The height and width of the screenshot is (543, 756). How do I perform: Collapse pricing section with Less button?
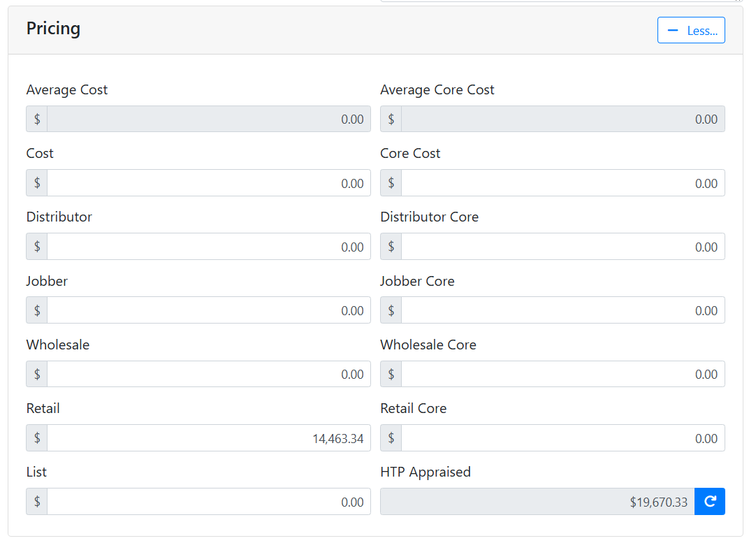point(690,31)
